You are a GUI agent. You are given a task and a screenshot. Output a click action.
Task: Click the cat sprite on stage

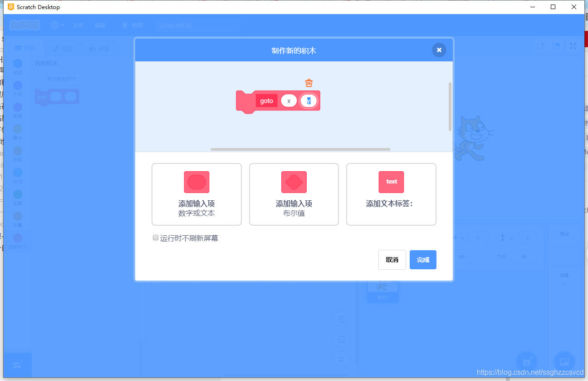(473, 138)
